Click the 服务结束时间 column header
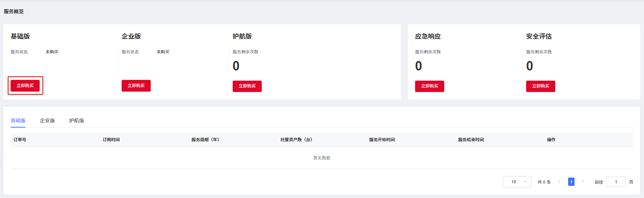 tap(471, 140)
